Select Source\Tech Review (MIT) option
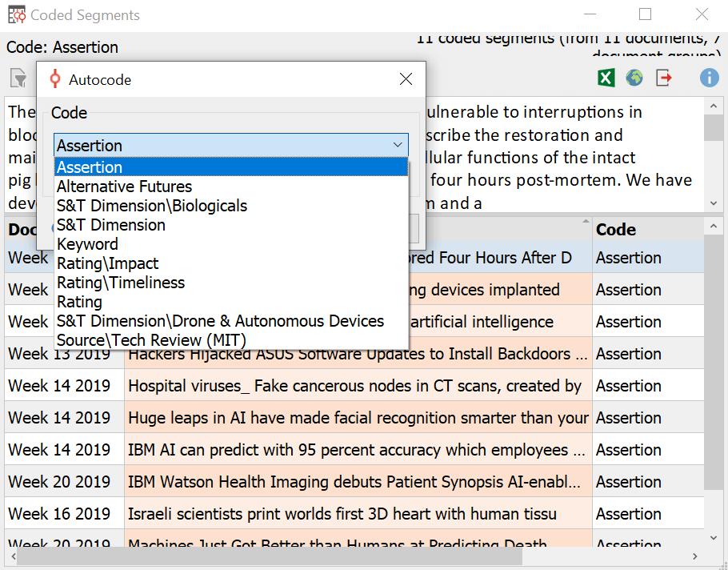 [151, 340]
